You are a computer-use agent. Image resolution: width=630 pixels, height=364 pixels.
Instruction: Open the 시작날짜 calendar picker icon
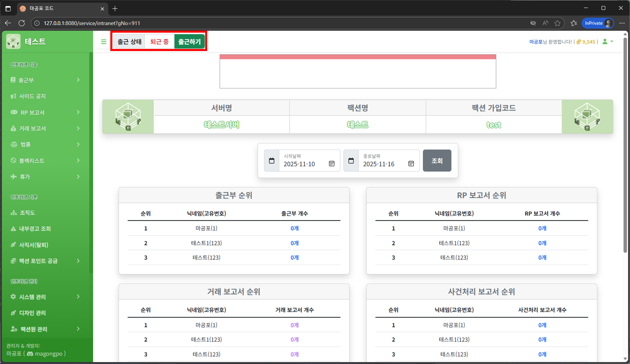[x=331, y=164]
